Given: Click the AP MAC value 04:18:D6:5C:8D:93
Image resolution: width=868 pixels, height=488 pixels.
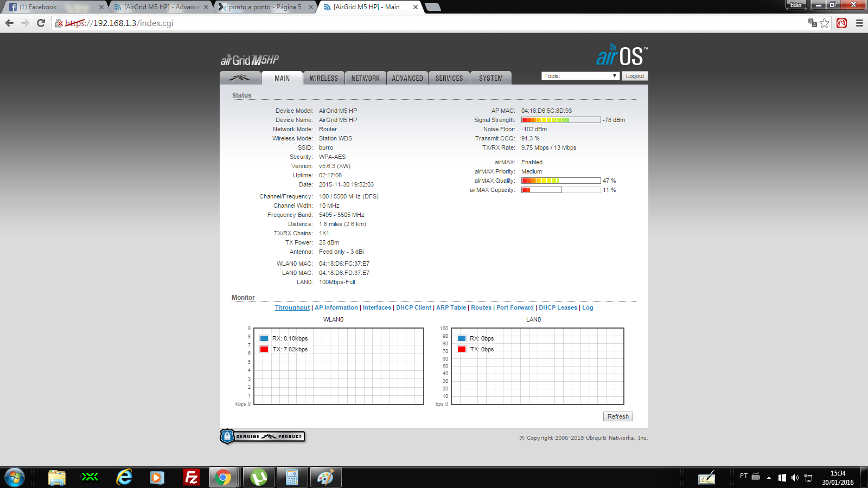Looking at the screenshot, I should tap(546, 111).
